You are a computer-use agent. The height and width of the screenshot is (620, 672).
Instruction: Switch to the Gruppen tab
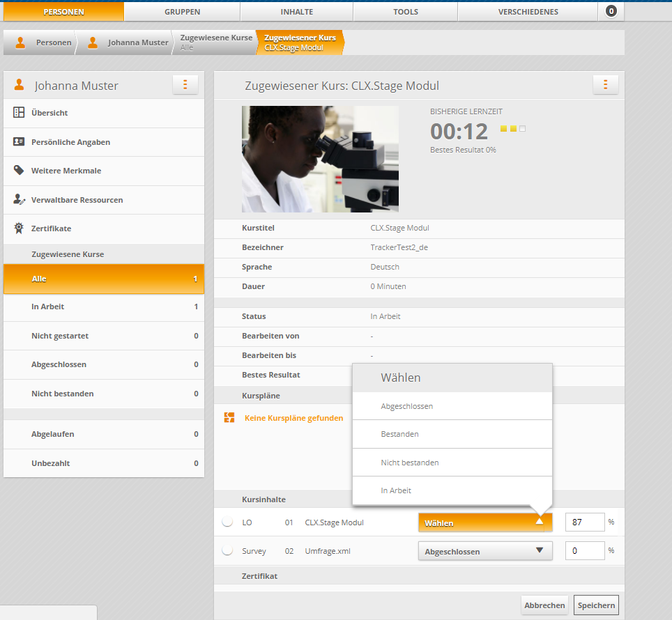[182, 12]
